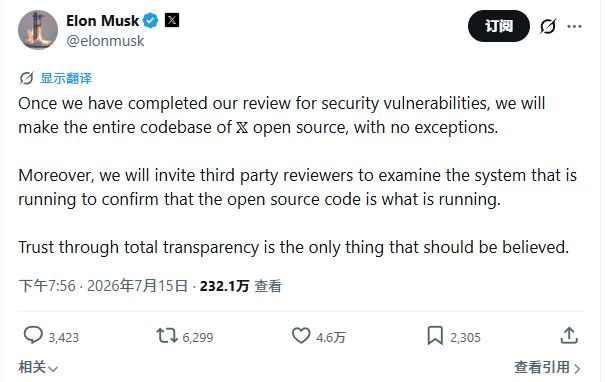Repost the tweet using the retweet icon

point(167,336)
